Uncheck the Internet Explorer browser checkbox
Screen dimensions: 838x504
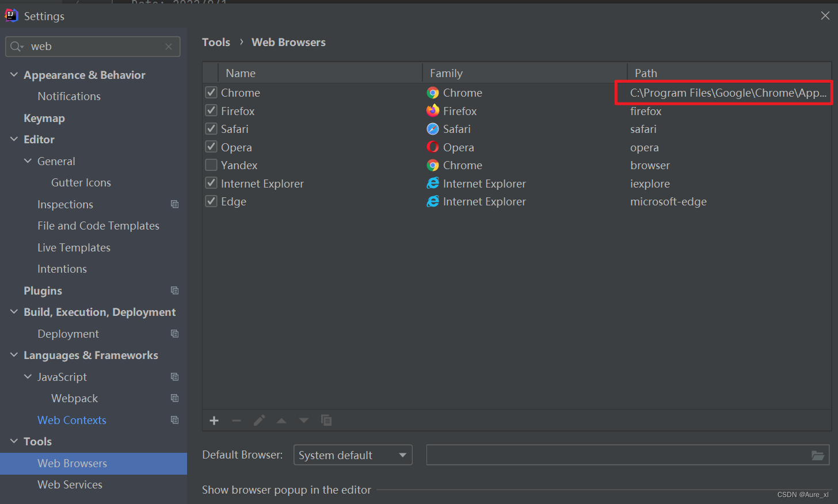(x=211, y=184)
